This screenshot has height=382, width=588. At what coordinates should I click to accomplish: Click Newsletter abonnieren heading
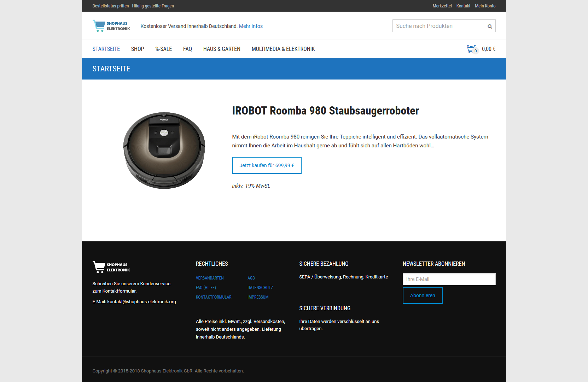(x=434, y=264)
